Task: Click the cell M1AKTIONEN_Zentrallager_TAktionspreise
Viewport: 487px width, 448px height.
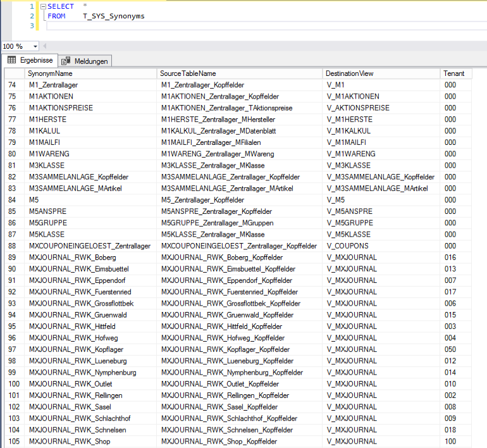Action: pyautogui.click(x=240, y=108)
